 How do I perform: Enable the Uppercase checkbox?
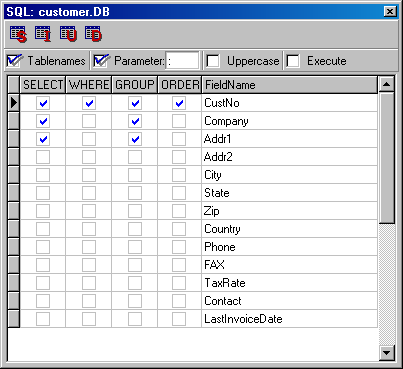tap(213, 61)
